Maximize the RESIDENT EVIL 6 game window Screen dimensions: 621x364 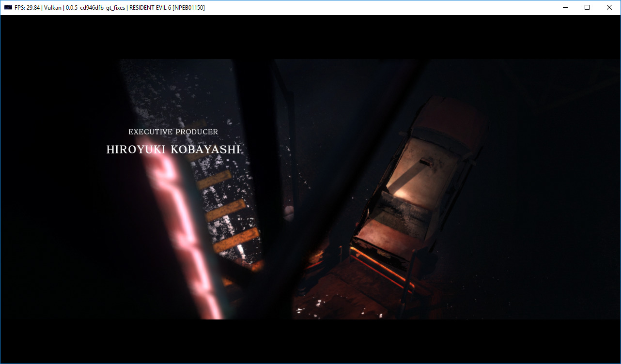point(587,7)
